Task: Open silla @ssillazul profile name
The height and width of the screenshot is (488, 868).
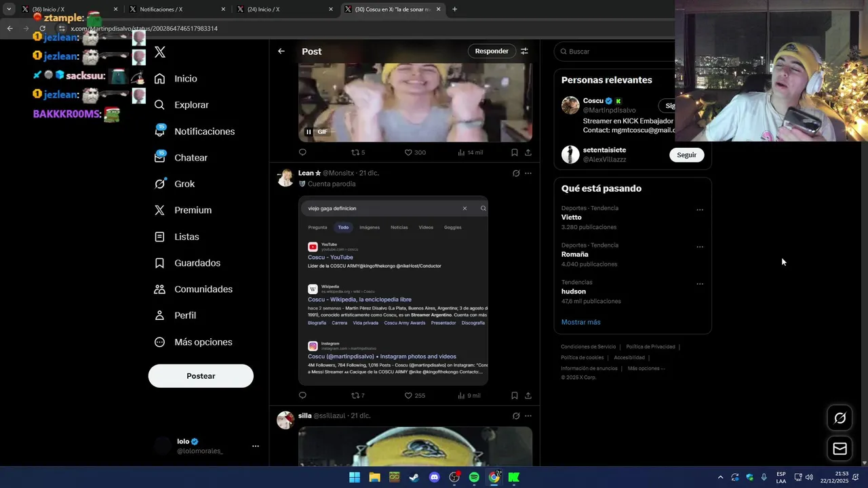Action: [x=304, y=415]
